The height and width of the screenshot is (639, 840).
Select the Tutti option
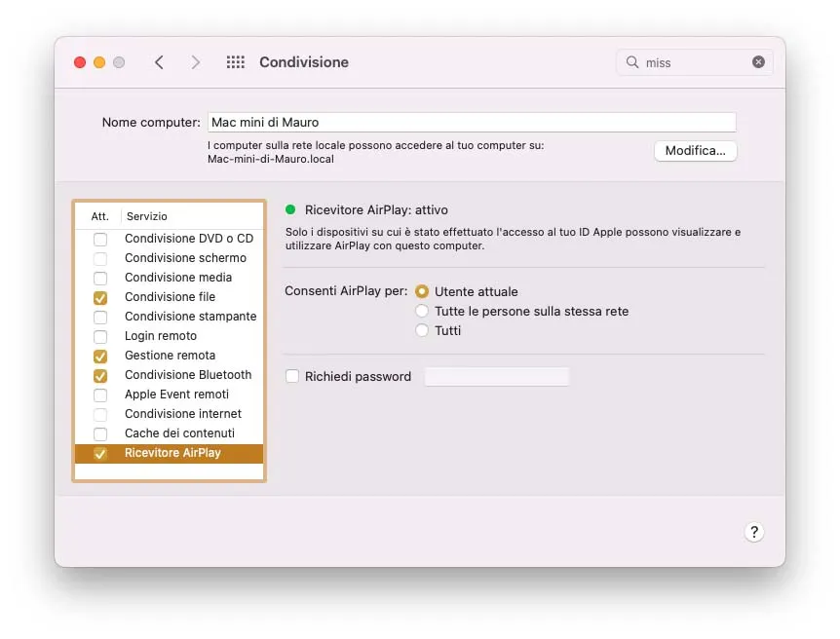coord(423,330)
